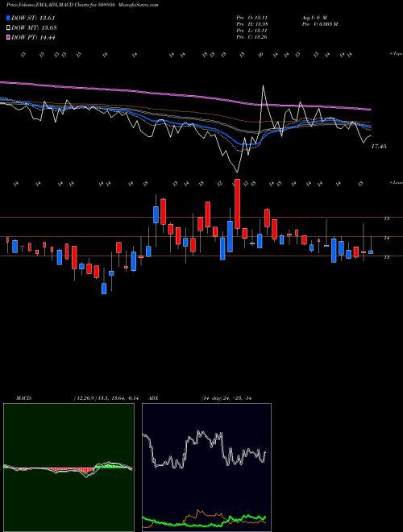Click the 17.45 price label on EMA chart

(x=379, y=147)
